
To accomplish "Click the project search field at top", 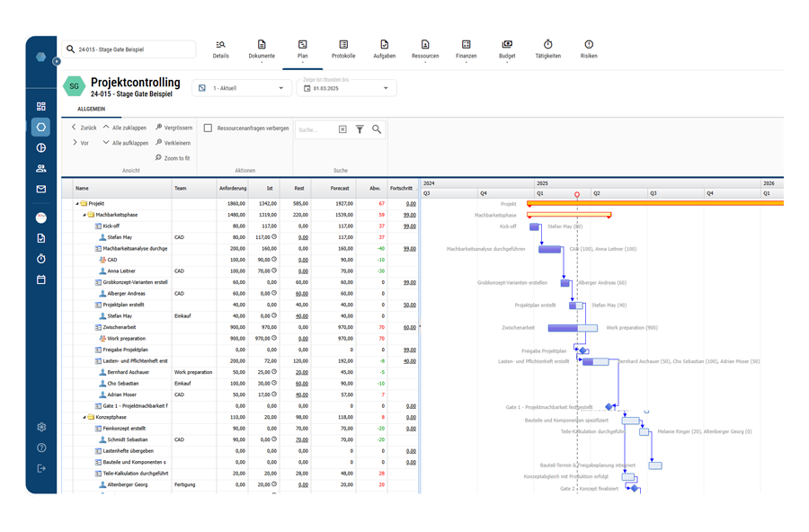I will (129, 49).
